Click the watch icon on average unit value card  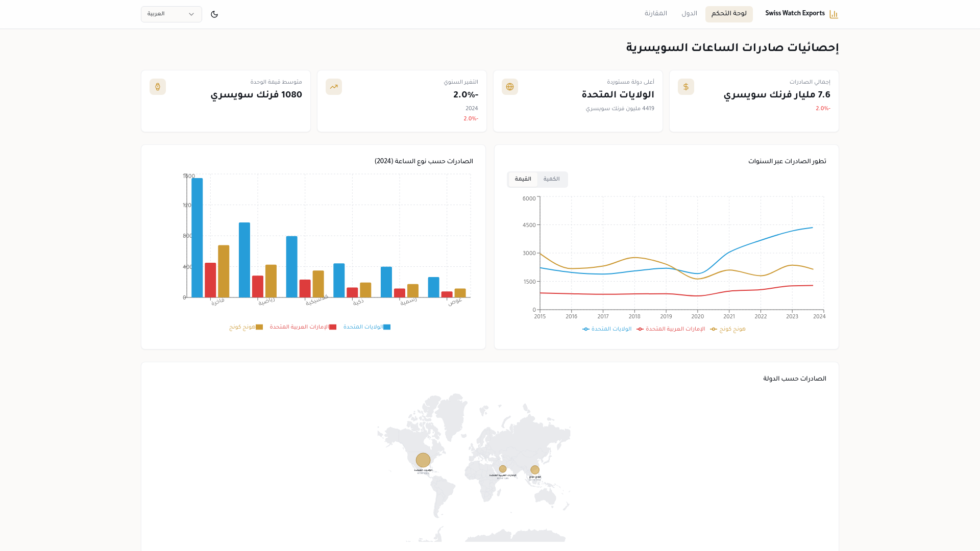pyautogui.click(x=158, y=87)
